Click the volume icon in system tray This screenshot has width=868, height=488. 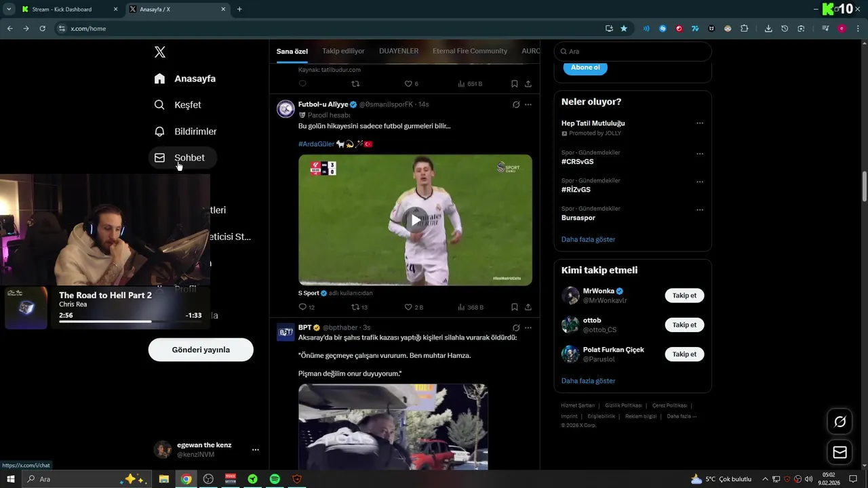click(x=809, y=479)
